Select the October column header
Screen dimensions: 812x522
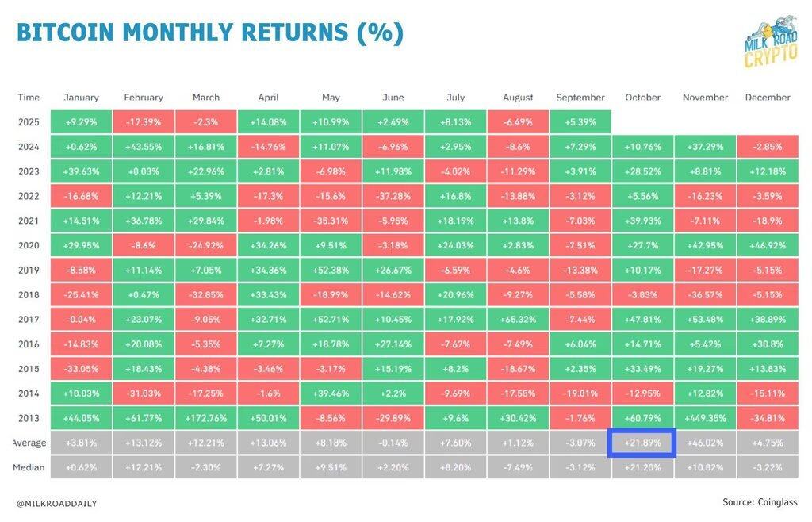642,98
